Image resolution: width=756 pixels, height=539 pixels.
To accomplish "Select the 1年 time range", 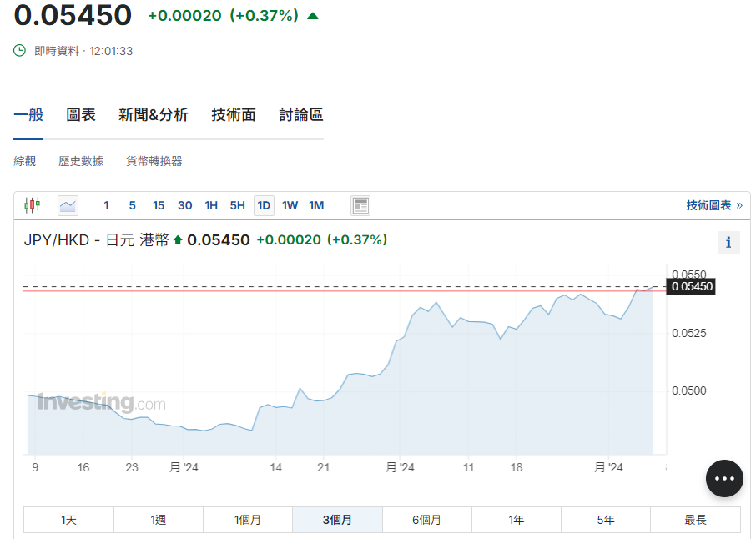I will [517, 520].
